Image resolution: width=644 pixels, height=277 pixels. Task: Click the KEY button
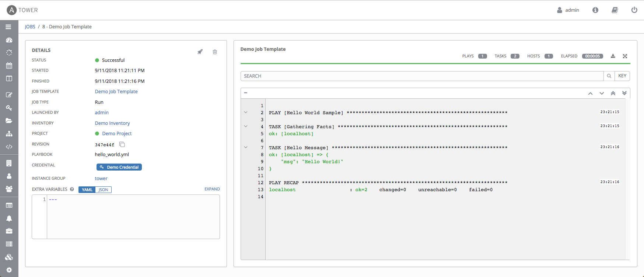(622, 76)
